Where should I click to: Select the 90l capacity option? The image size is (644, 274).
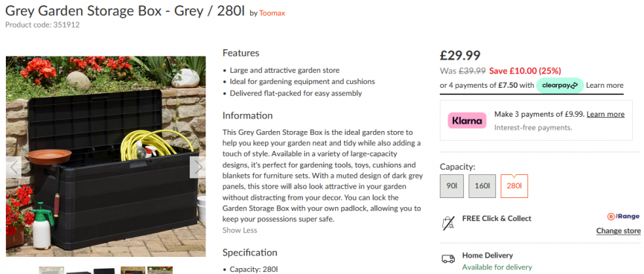[452, 186]
